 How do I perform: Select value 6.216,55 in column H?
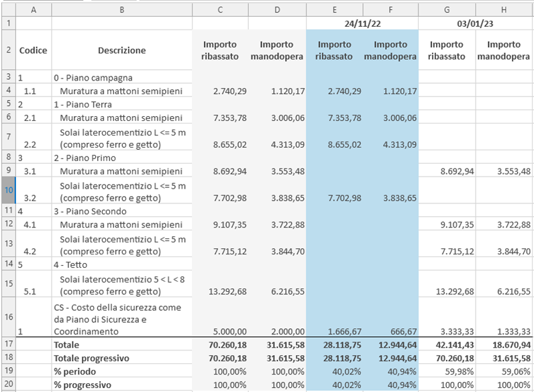(x=504, y=284)
